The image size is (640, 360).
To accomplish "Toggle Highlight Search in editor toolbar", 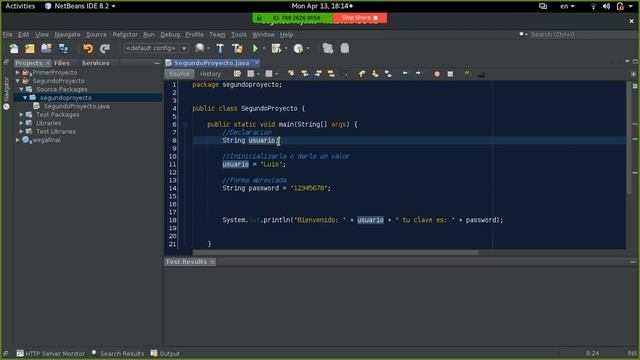I will 331,74.
